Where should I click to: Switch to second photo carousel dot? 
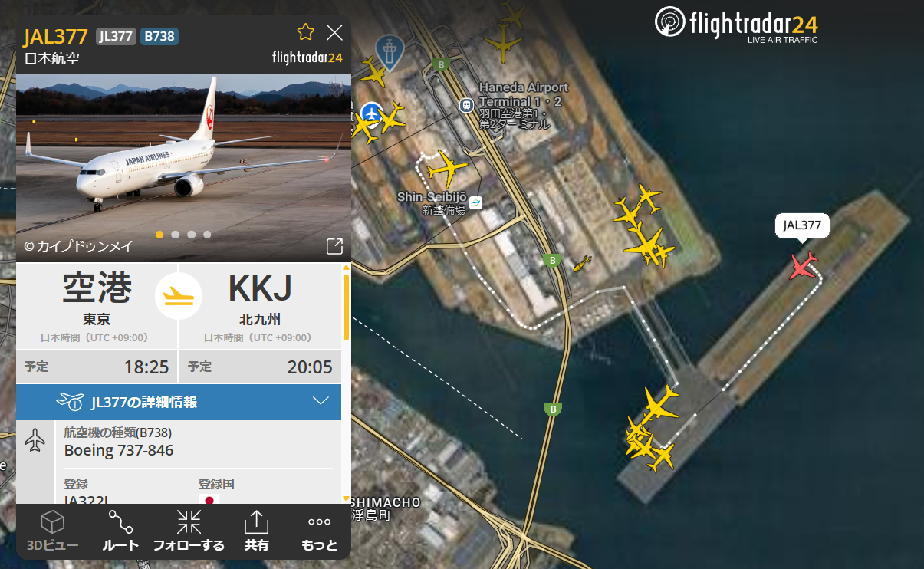tap(176, 235)
